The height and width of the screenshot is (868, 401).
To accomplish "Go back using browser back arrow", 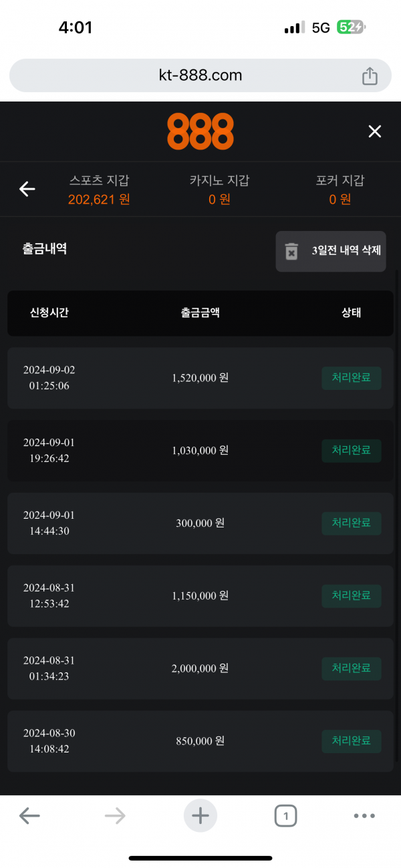I will tap(29, 815).
